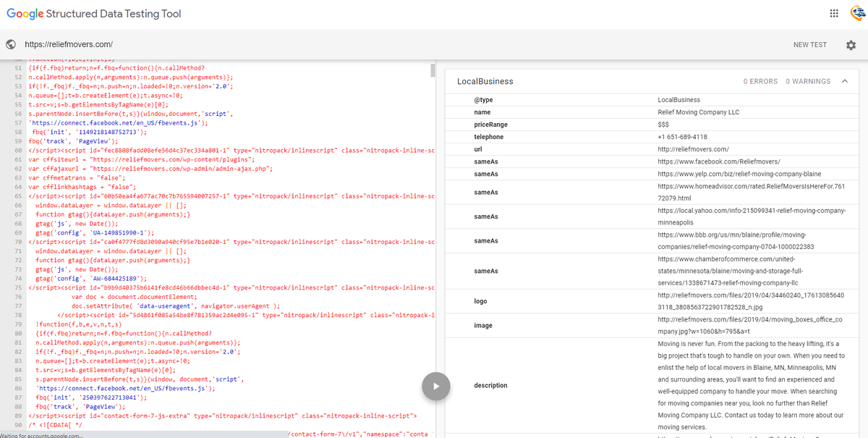Open the url value http://reliefmovers.com/
Image resolution: width=868 pixels, height=438 pixels.
693,149
